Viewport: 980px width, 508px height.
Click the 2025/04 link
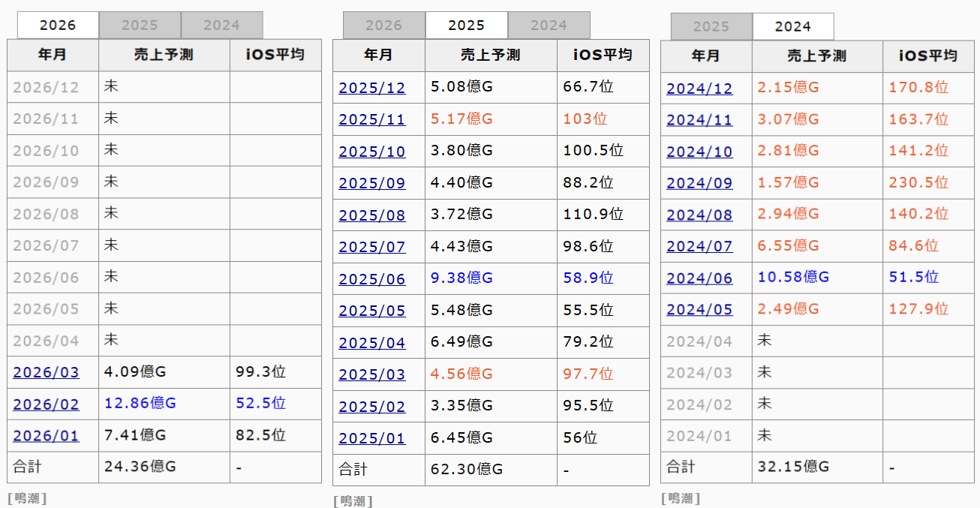point(371,343)
